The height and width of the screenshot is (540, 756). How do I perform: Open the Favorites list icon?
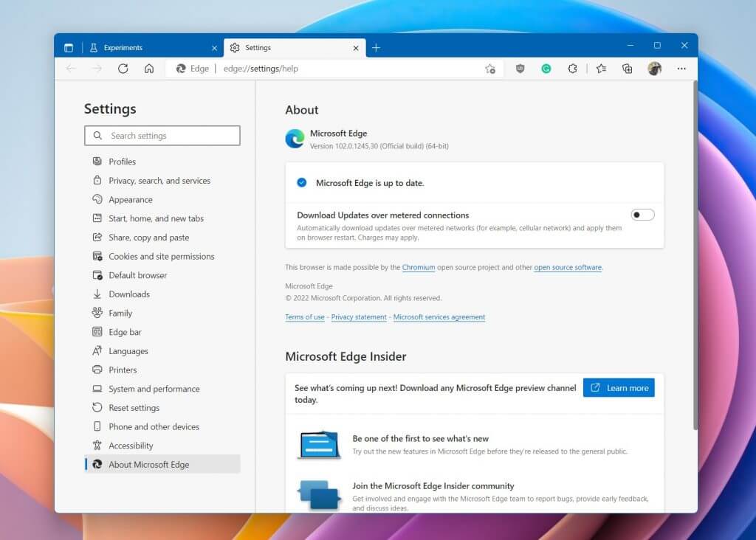pyautogui.click(x=601, y=69)
